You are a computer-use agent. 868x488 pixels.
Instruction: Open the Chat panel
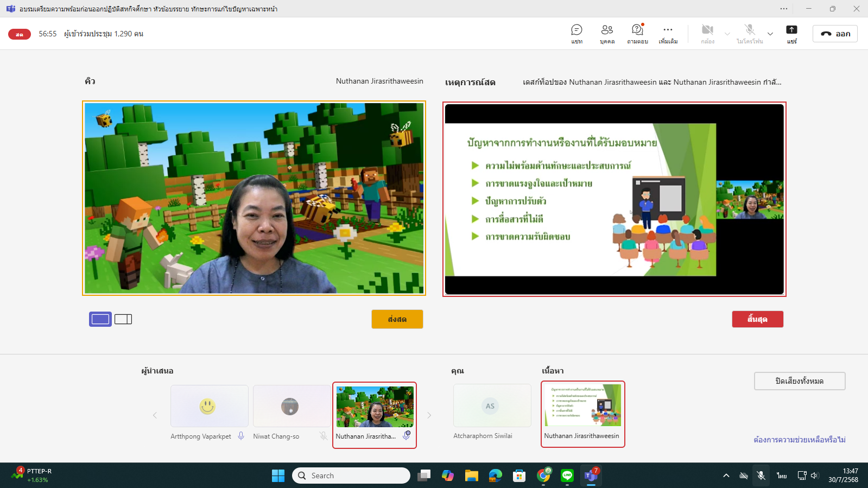(x=576, y=34)
